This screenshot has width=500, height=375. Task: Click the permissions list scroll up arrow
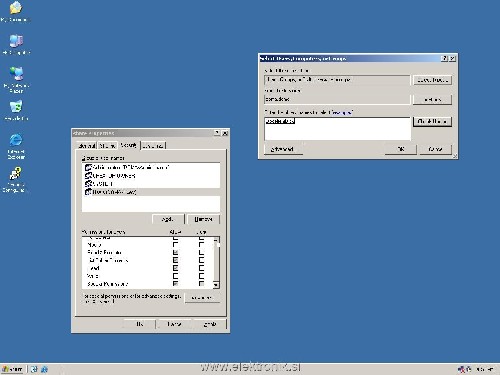click(x=216, y=240)
